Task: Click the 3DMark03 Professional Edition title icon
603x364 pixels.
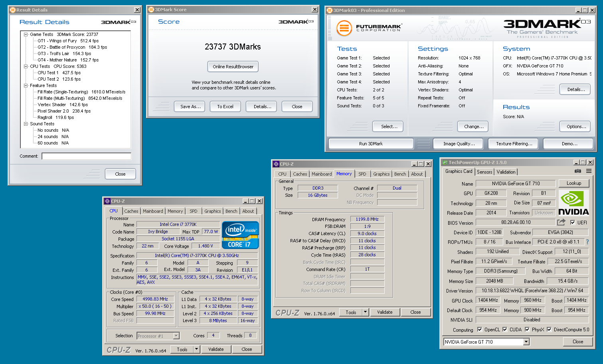Action: 330,10
